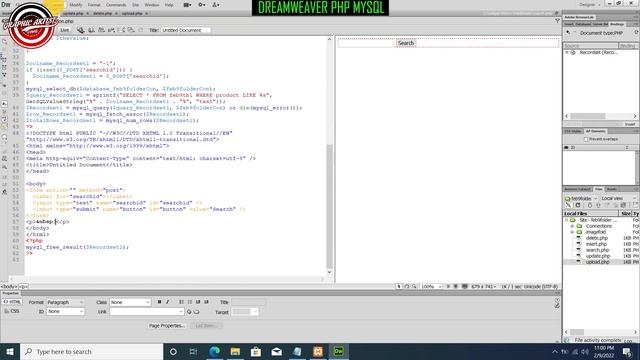This screenshot has width=640, height=360.
Task: Click the search text box in design view
Action: tap(366, 43)
